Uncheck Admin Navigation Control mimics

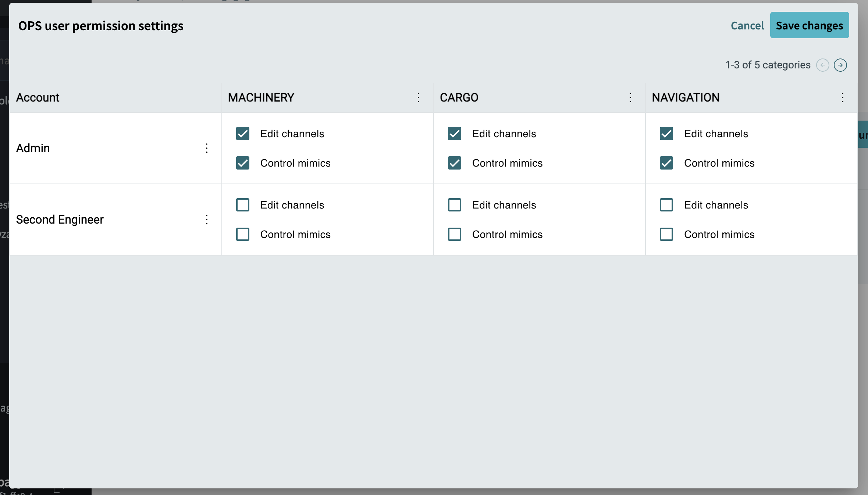click(x=666, y=163)
